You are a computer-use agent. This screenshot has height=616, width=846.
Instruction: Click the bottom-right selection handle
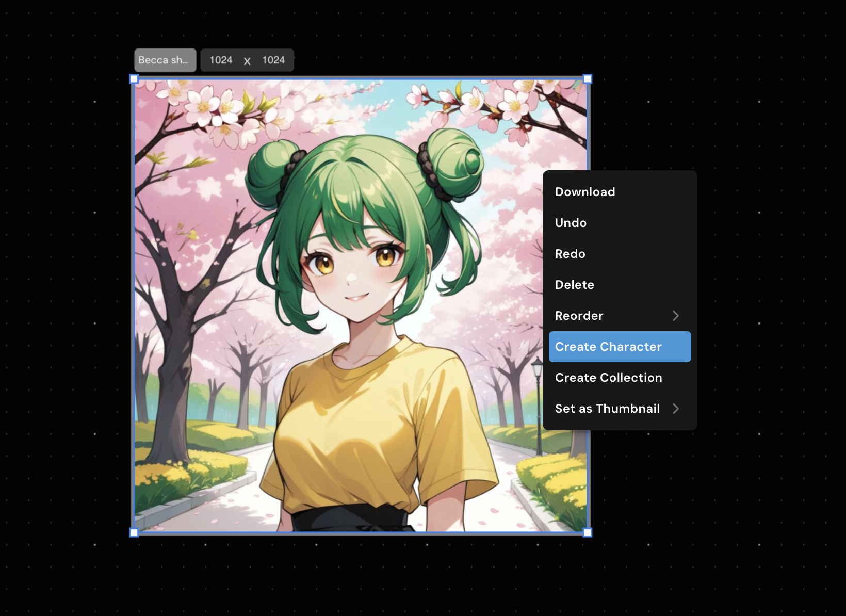pyautogui.click(x=587, y=532)
